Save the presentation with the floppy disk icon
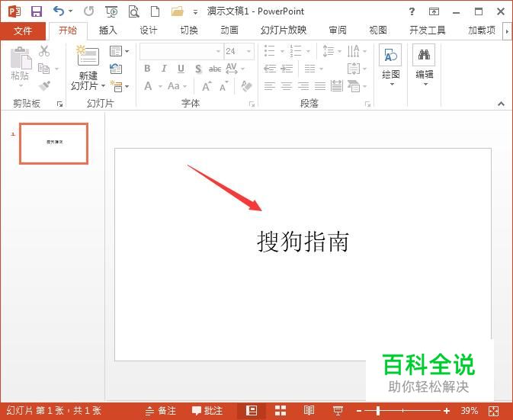Image resolution: width=513 pixels, height=420 pixels. pyautogui.click(x=37, y=11)
